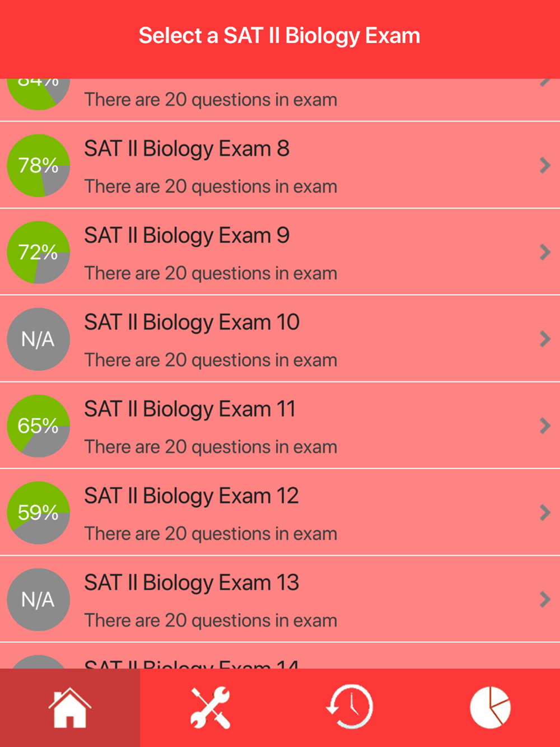Click the 78% score circle for Exam 8
Image resolution: width=560 pixels, height=747 pixels.
click(x=39, y=165)
